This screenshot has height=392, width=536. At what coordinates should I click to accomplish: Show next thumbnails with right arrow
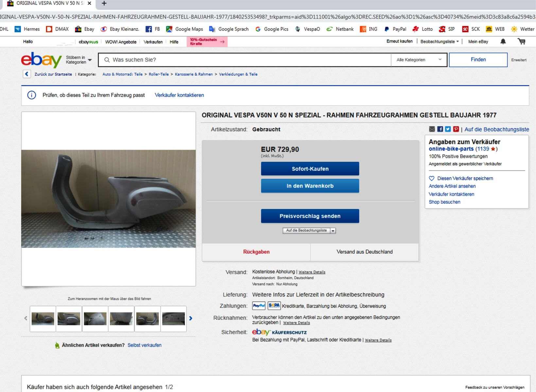(191, 318)
